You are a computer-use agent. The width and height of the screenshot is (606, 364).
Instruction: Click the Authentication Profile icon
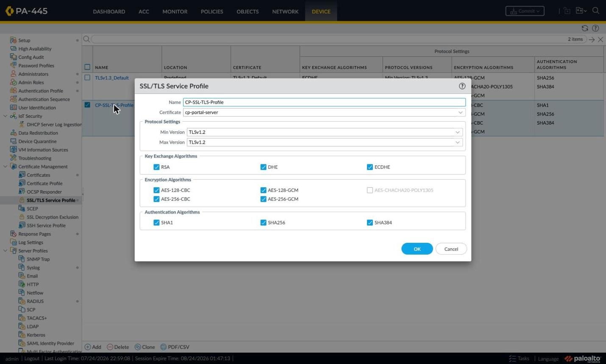point(13,91)
